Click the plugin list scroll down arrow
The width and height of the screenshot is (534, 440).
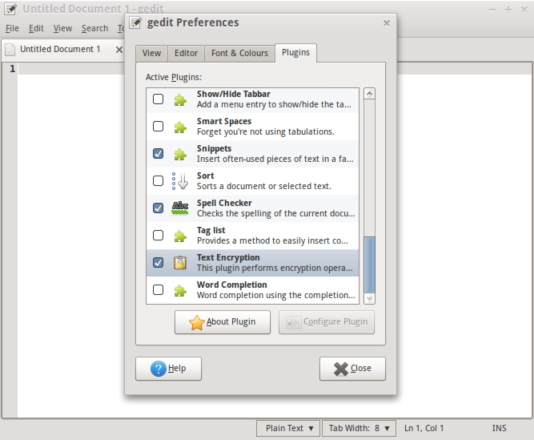[370, 299]
